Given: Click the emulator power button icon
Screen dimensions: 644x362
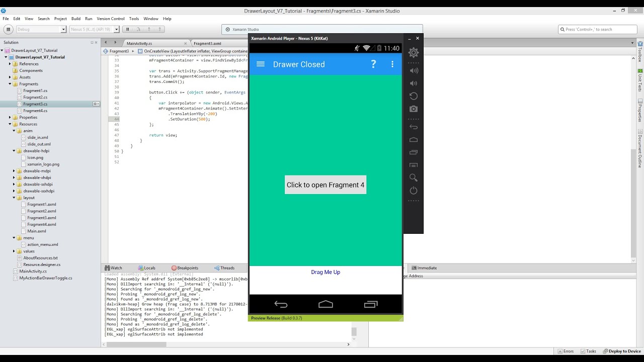Looking at the screenshot, I should (x=414, y=191).
